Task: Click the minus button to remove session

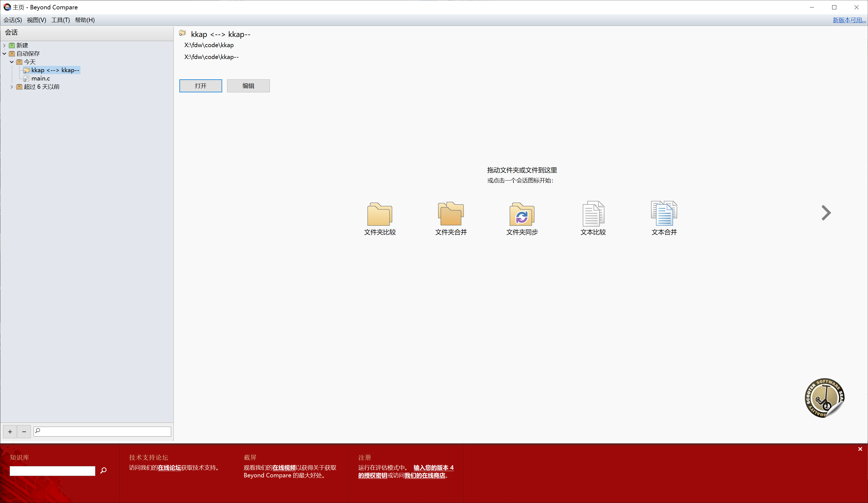Action: 24,431
